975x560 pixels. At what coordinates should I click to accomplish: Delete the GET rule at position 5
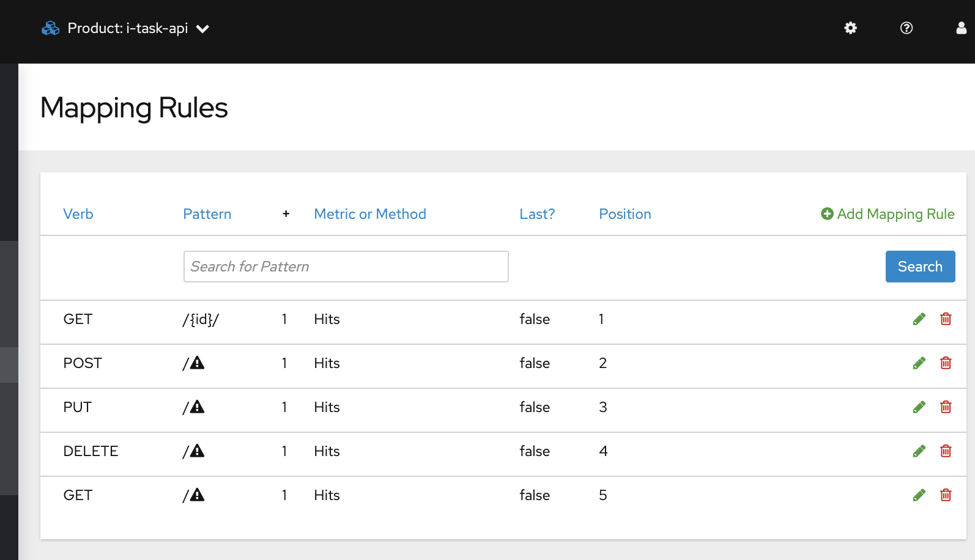(946, 495)
